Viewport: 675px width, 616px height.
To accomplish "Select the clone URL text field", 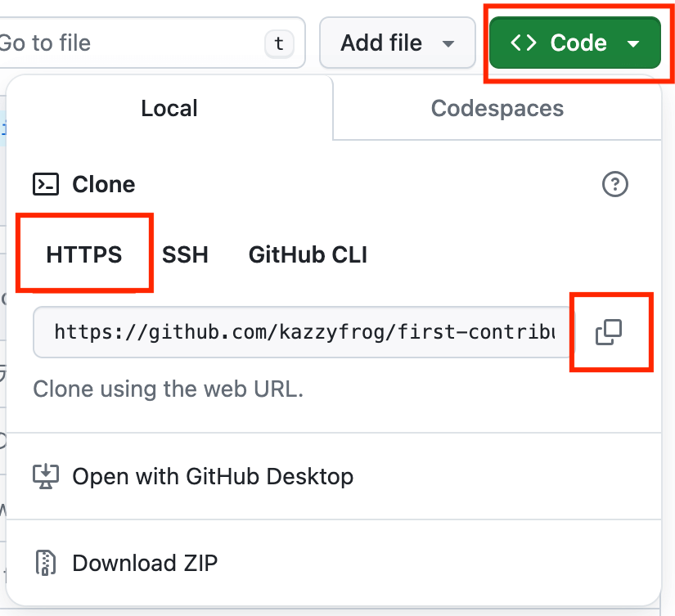I will click(x=303, y=331).
